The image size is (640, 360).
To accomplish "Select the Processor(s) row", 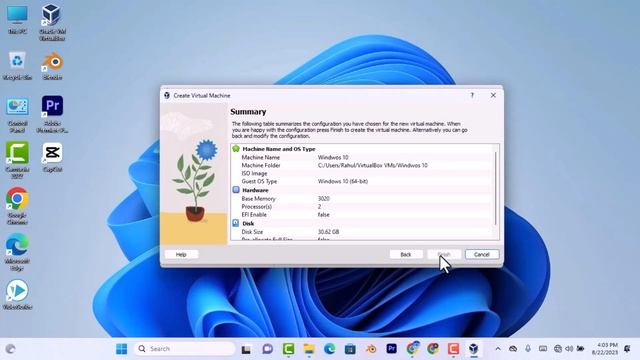I will [x=363, y=207].
